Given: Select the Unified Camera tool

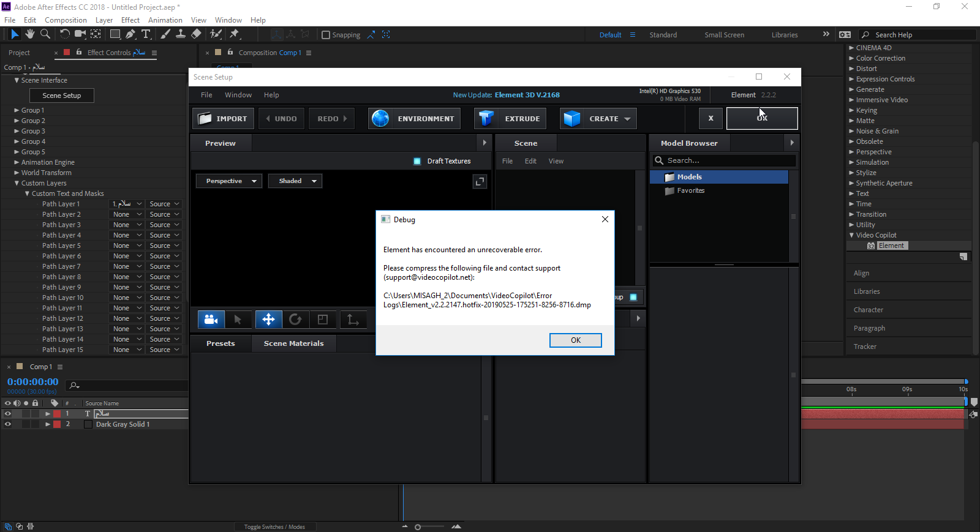Looking at the screenshot, I should pos(80,34).
